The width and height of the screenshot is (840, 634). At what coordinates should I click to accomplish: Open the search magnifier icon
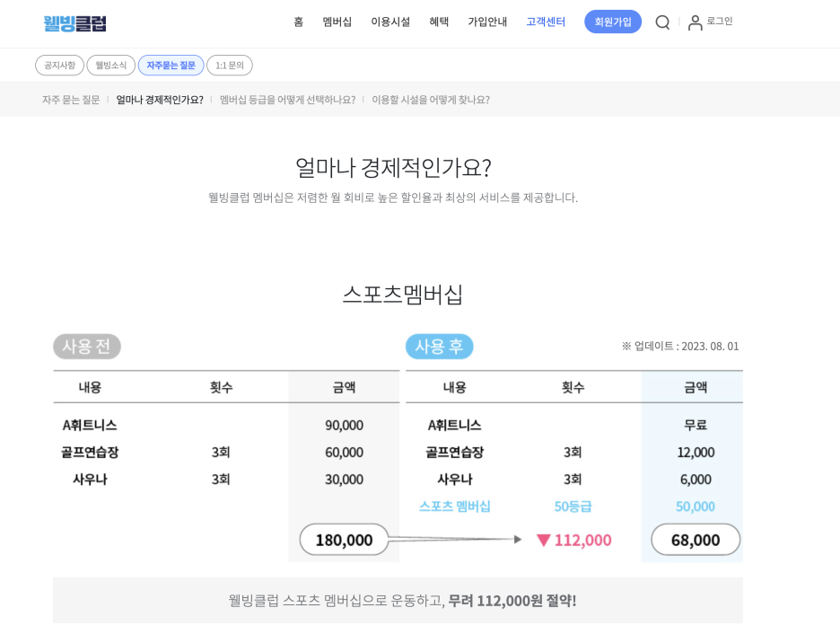click(x=662, y=22)
